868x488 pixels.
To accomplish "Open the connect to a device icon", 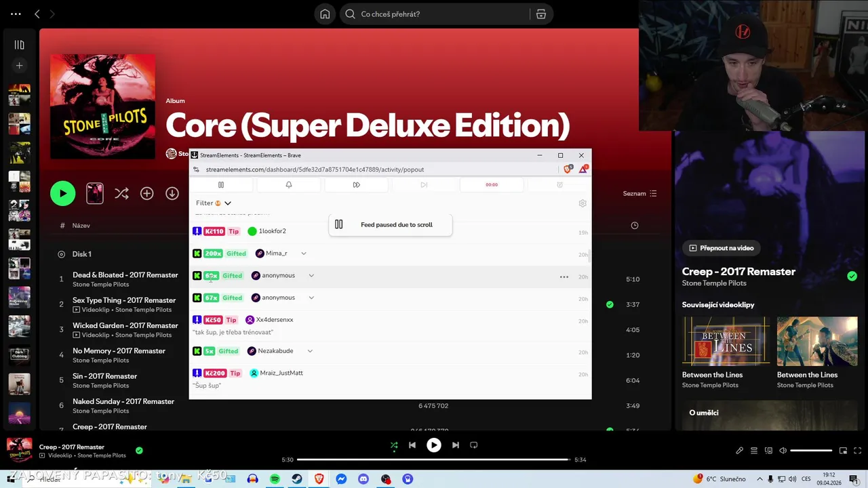I will point(768,451).
